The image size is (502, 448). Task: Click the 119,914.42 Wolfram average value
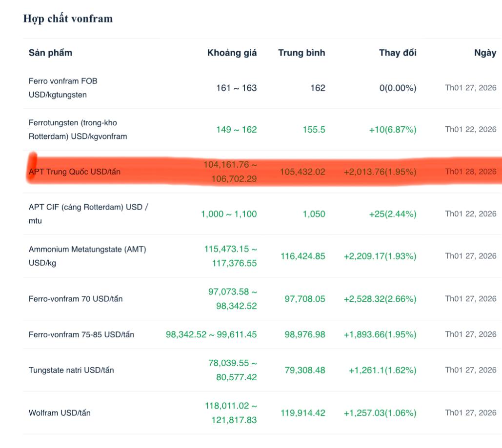click(x=302, y=413)
